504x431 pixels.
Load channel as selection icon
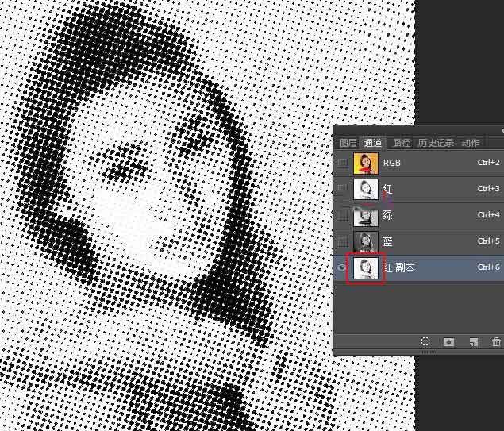[425, 341]
